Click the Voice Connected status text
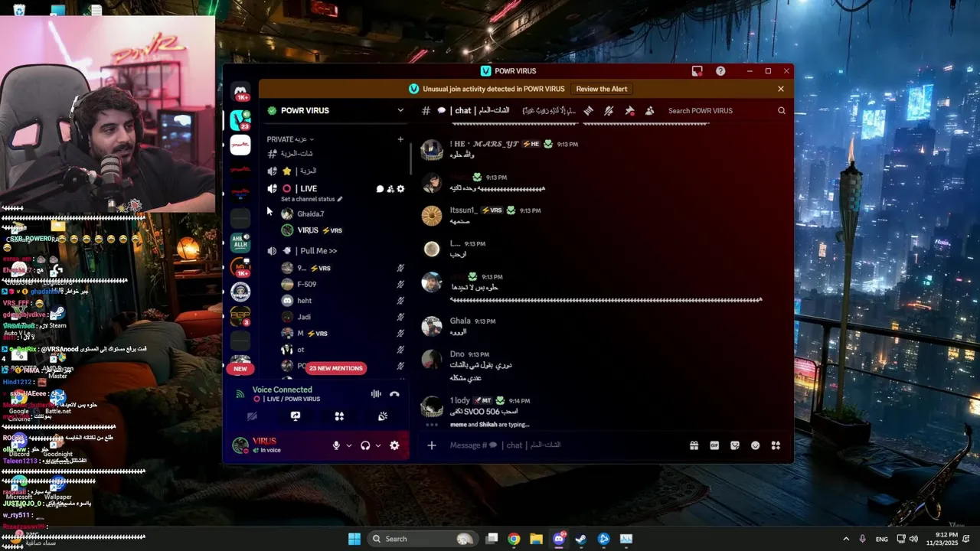The height and width of the screenshot is (551, 980). click(282, 390)
